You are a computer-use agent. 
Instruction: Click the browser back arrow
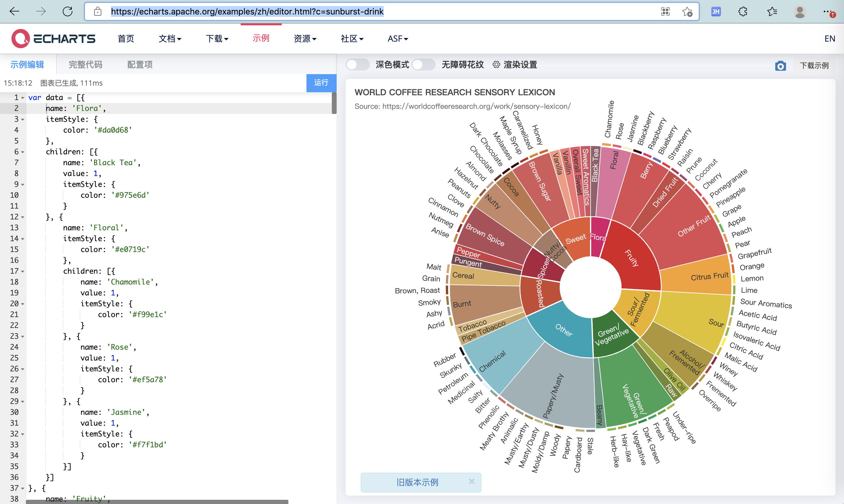tap(14, 11)
